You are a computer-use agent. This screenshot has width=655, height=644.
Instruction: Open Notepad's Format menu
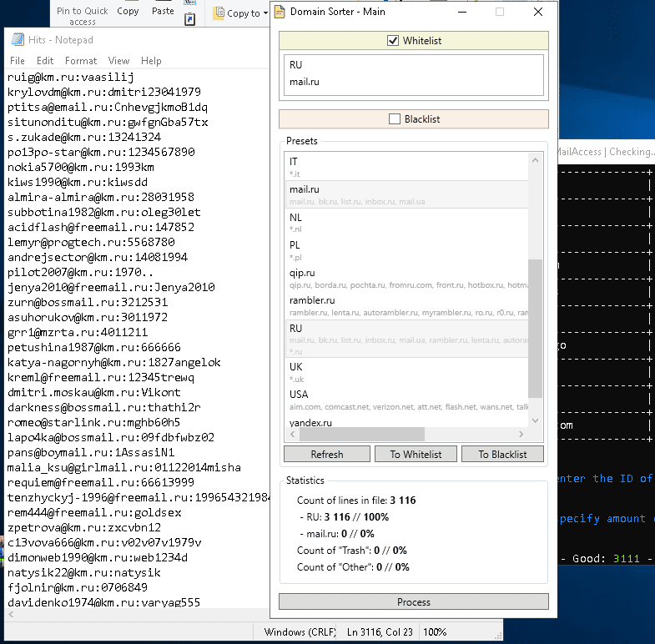(81, 61)
